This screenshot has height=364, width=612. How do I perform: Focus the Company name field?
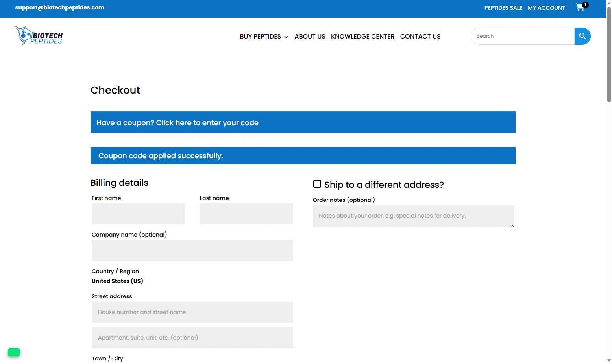pyautogui.click(x=192, y=250)
